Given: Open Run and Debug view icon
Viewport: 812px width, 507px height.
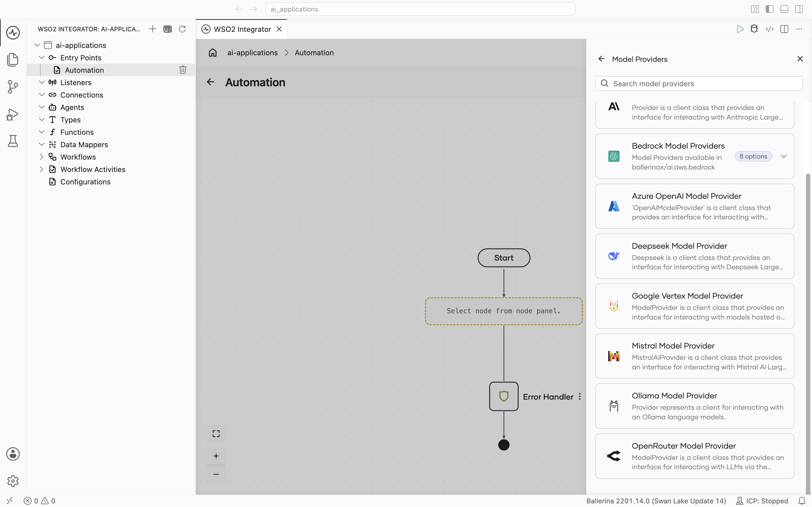Looking at the screenshot, I should coord(13,114).
